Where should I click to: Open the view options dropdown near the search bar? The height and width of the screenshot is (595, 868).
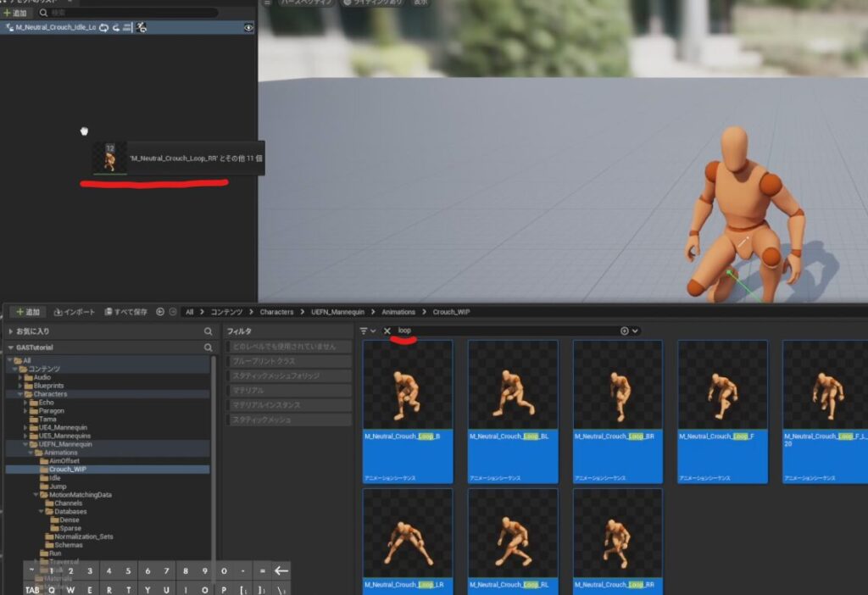[624, 331]
